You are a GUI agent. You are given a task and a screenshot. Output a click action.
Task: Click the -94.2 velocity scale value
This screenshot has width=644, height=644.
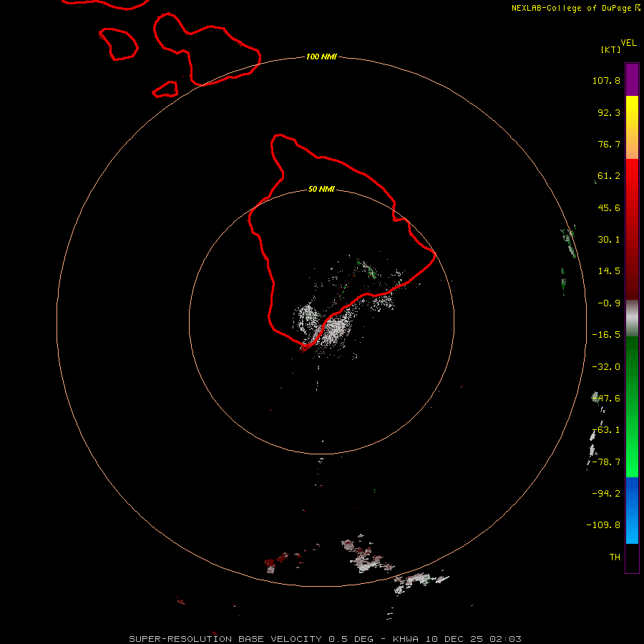[606, 493]
